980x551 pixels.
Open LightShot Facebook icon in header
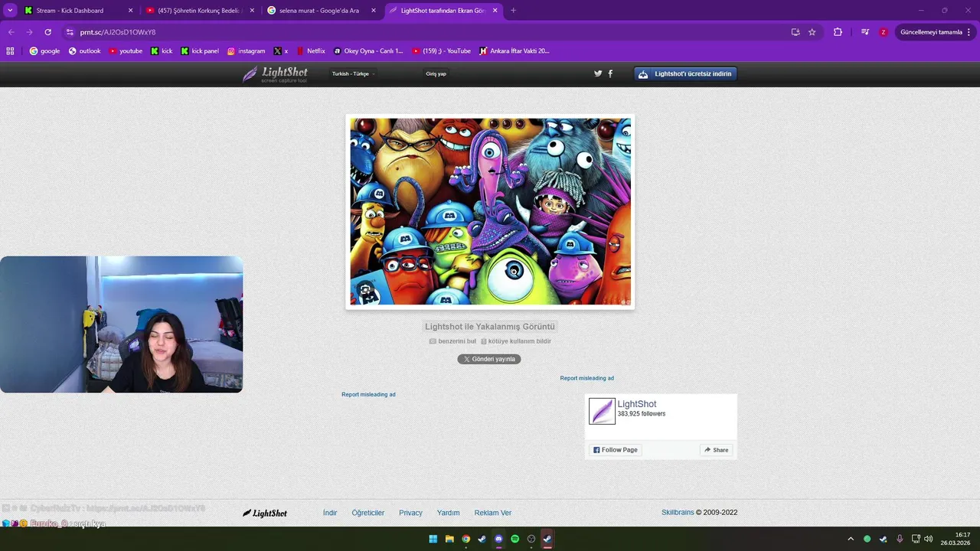[x=610, y=73]
